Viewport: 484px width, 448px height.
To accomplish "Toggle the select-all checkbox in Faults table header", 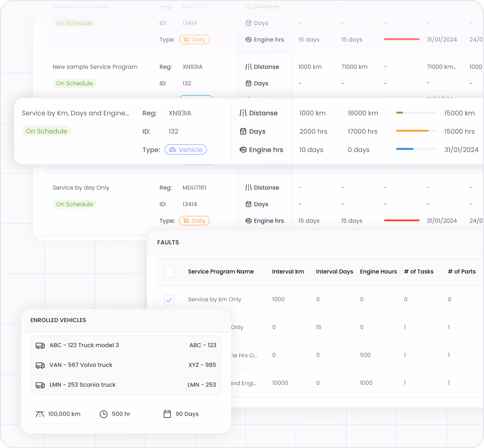I will (x=169, y=272).
